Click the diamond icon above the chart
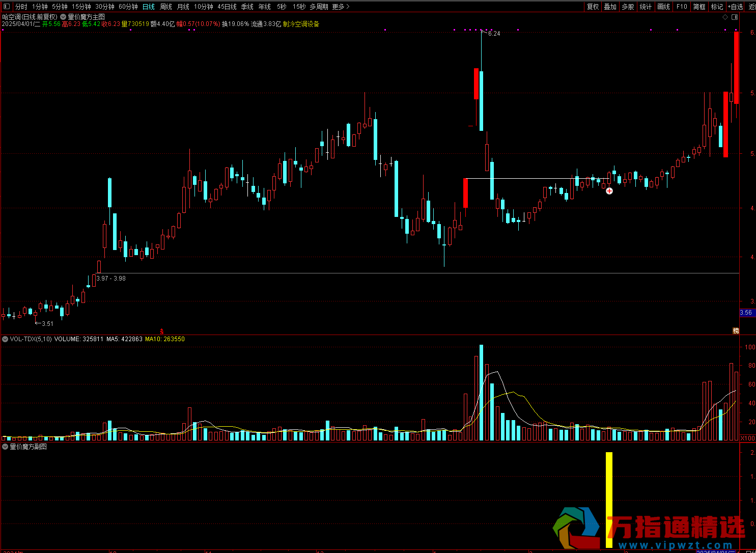This screenshot has width=756, height=553. click(x=725, y=17)
